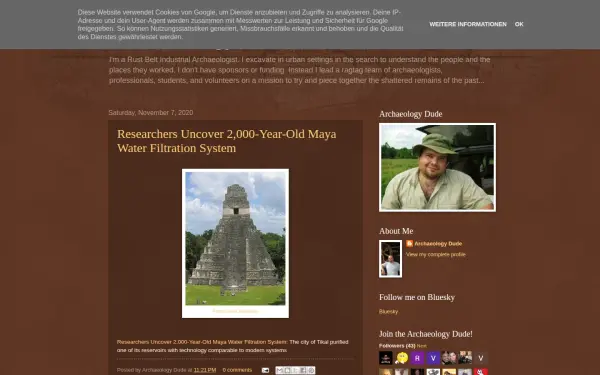Click the OK button on cookie notice
This screenshot has height=375, width=600.
point(519,24)
